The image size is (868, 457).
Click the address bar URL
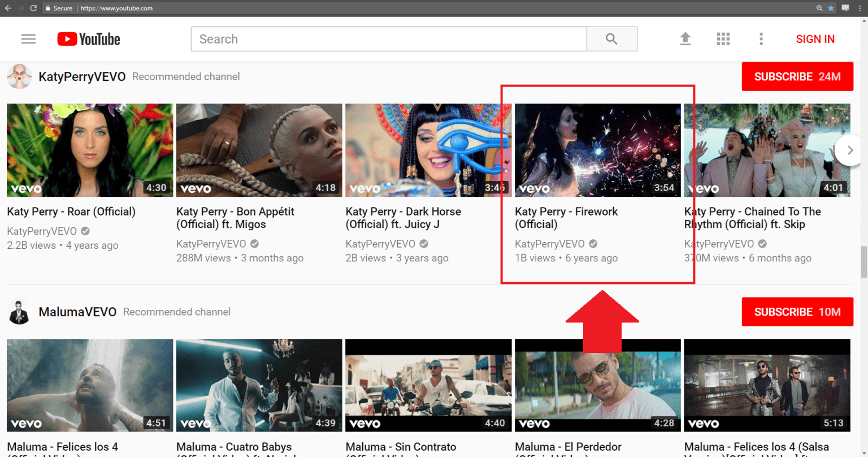116,8
